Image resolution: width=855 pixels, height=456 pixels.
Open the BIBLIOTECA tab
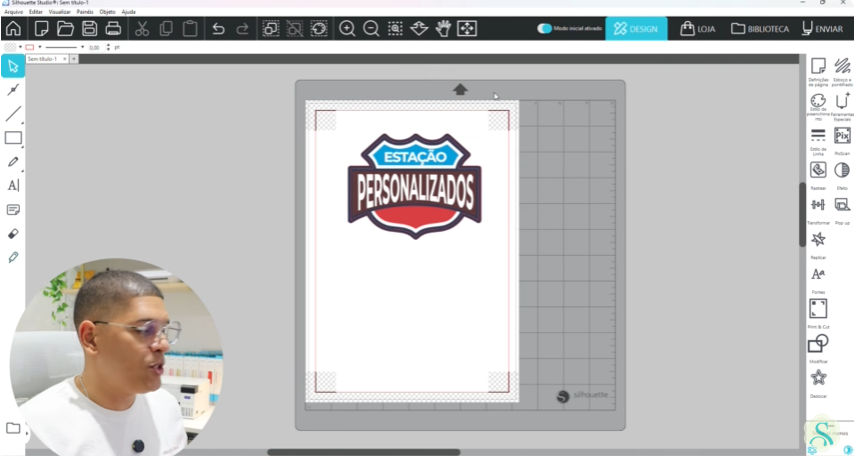(760, 28)
